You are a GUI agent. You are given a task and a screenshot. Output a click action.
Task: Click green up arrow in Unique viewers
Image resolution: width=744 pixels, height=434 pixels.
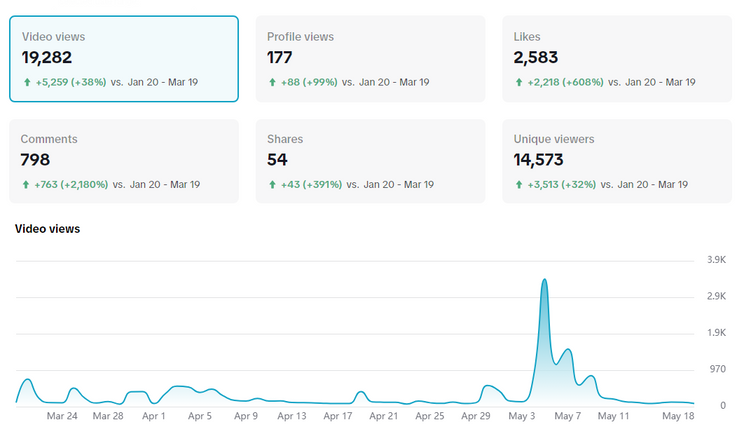click(x=519, y=185)
